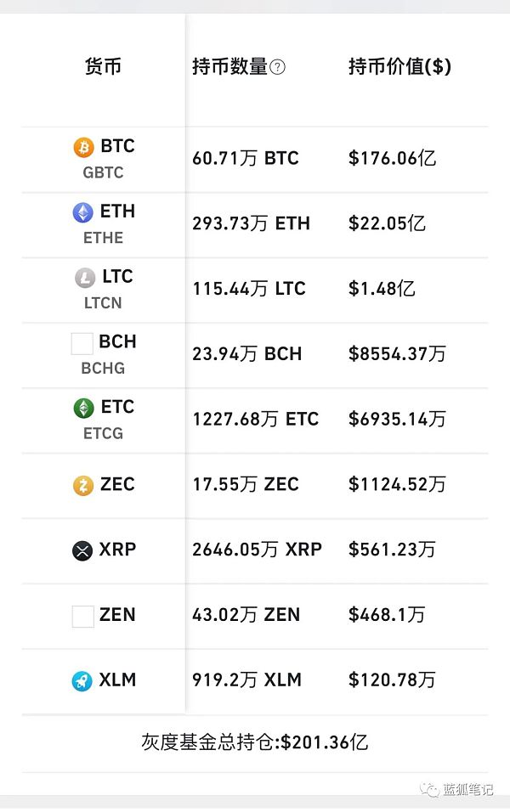Click the 持币价值($) column header
Viewport: 510px width, 812px height.
pos(399,67)
